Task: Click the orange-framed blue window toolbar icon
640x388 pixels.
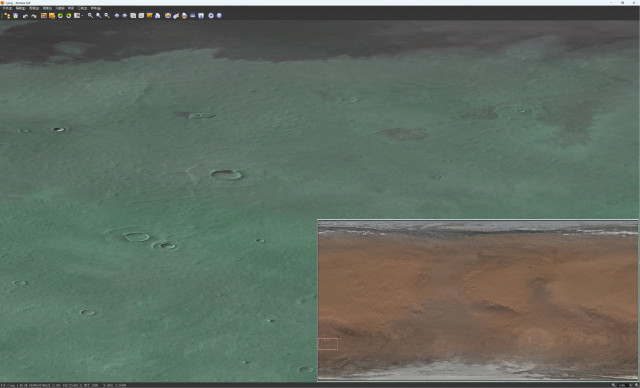Action: click(44, 16)
